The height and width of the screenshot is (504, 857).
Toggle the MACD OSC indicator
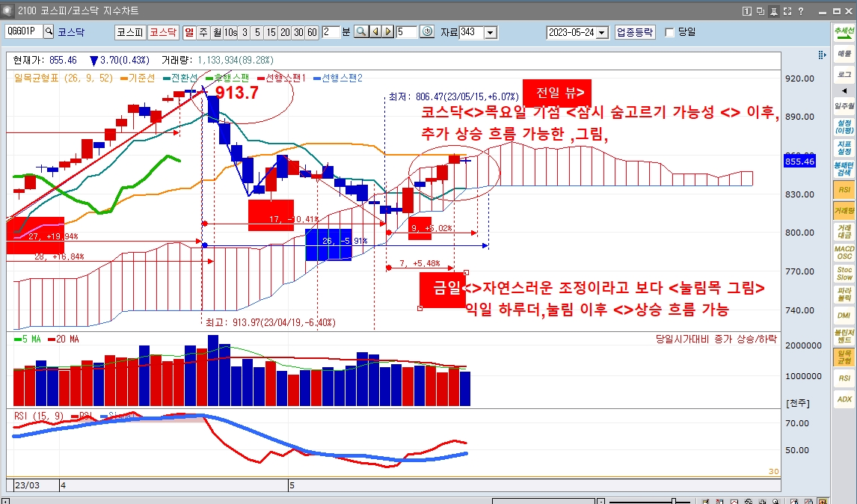[844, 253]
